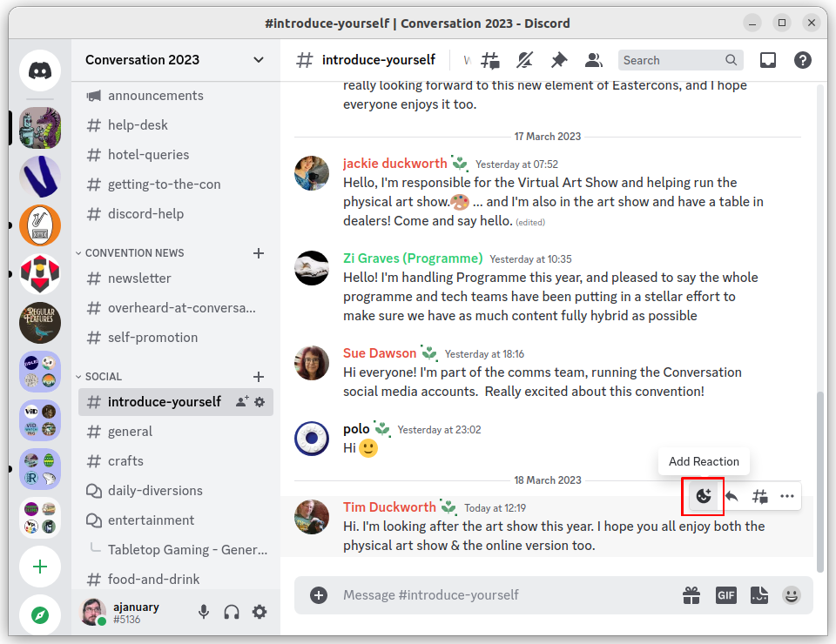Expand Conversation 2023 server dropdown
This screenshot has height=644, width=836.
[x=259, y=60]
